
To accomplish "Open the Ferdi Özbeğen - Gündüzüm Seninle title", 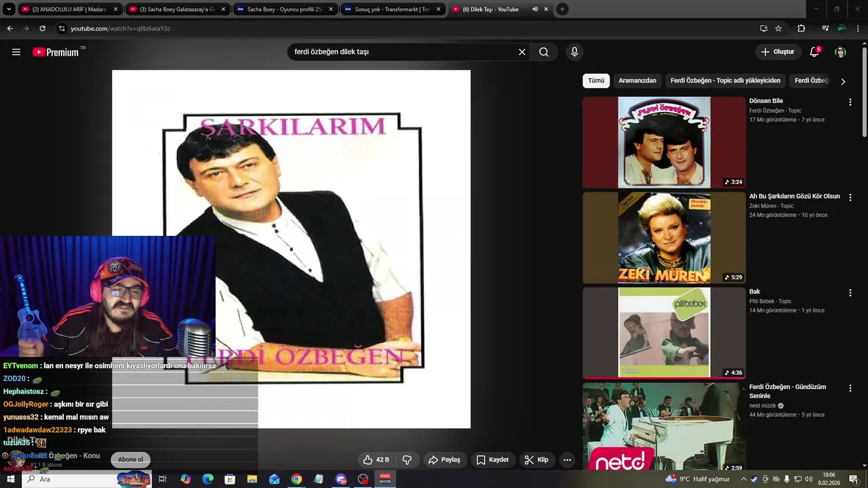I will pos(788,391).
